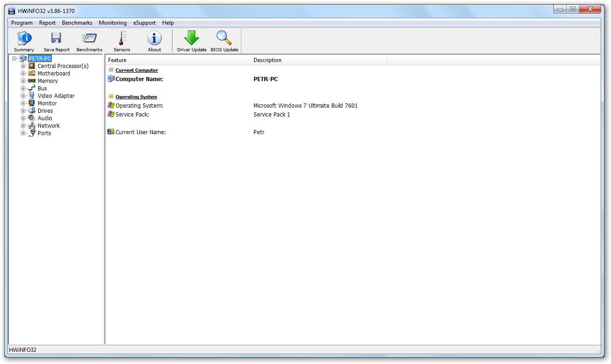Click the 'Petr' user name value
The width and height of the screenshot is (611, 364).
[259, 132]
